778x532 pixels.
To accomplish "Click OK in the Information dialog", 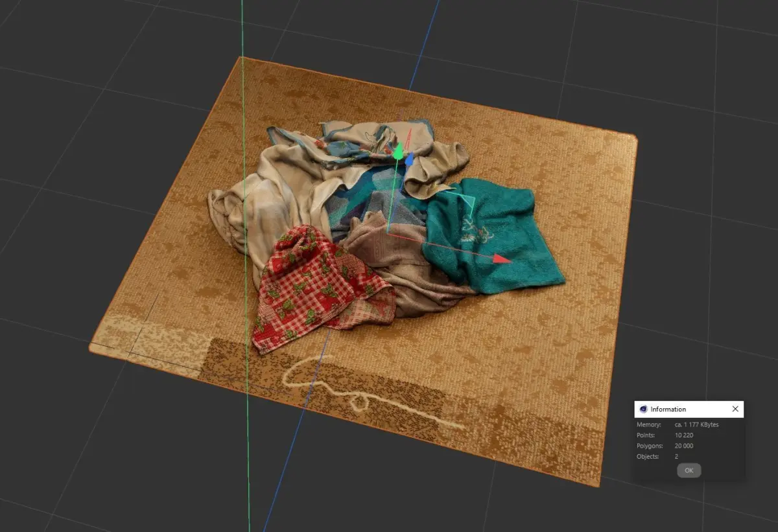I will (689, 470).
